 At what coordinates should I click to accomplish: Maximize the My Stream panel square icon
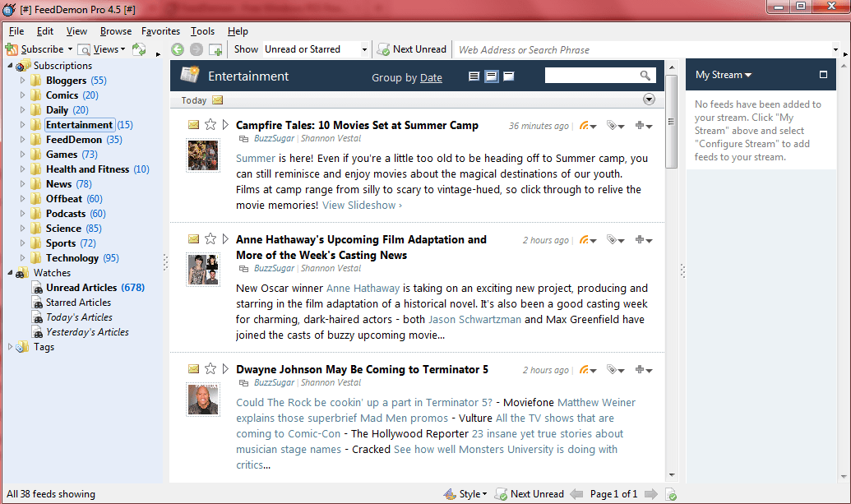(x=823, y=74)
